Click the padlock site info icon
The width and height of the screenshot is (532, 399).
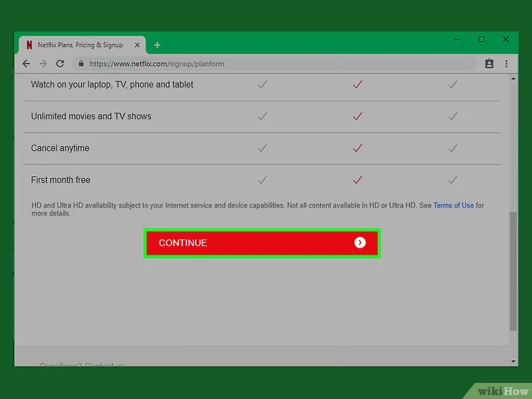coord(80,64)
